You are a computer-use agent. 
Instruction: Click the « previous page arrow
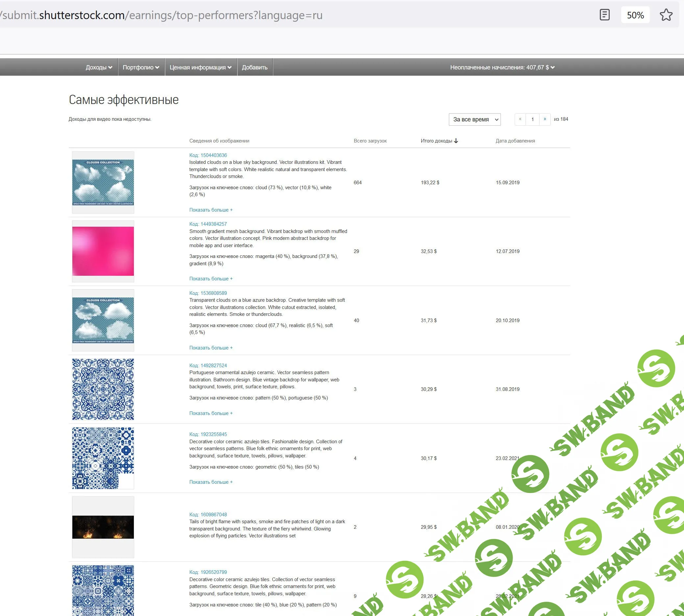pos(520,119)
